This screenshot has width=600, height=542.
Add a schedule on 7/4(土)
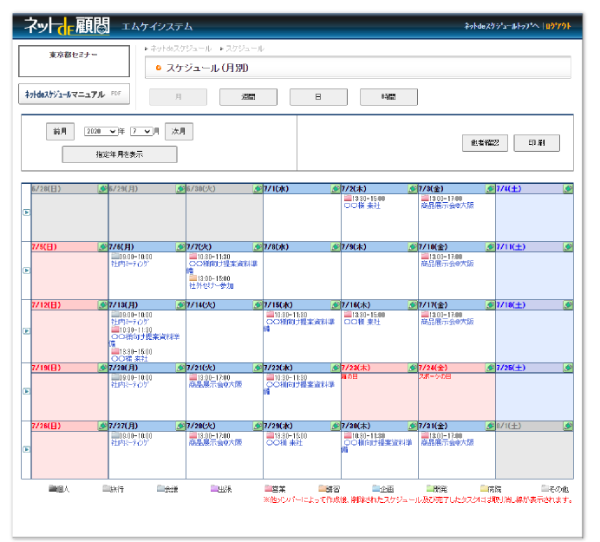pos(568,189)
